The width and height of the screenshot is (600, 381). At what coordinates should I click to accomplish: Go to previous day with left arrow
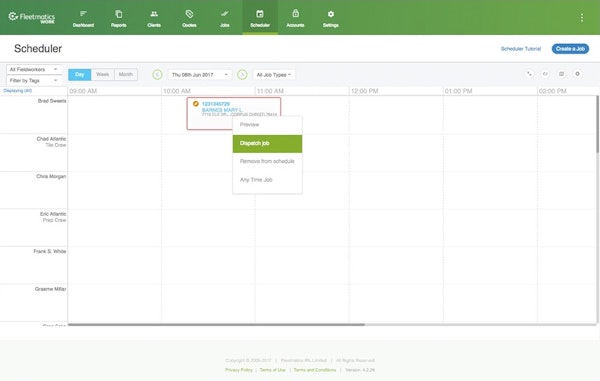pos(157,75)
